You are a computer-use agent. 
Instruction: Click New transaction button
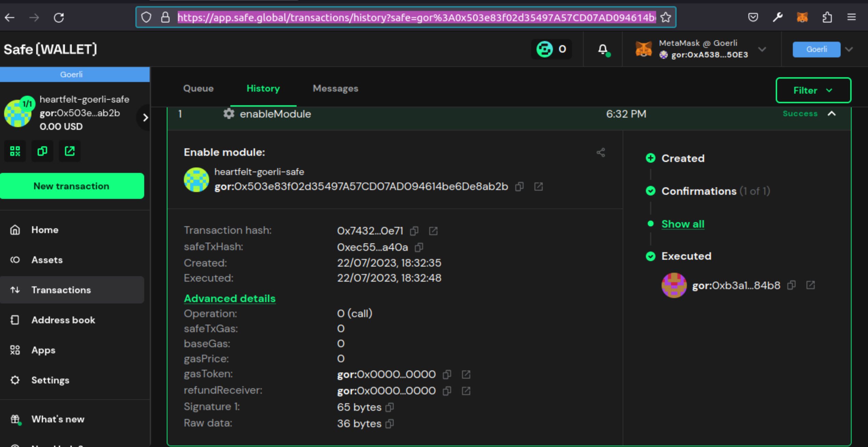tap(71, 186)
